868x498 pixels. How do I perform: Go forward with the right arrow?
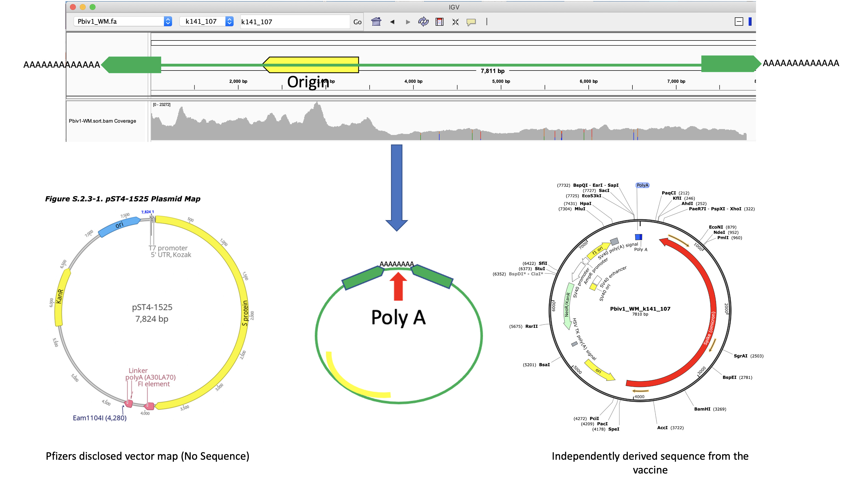408,22
